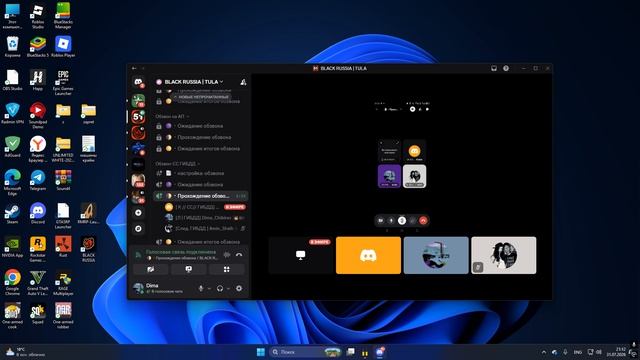Open BlueStacks 5 desktop shortcut
Screen dimensions: 640x360
coord(38,46)
